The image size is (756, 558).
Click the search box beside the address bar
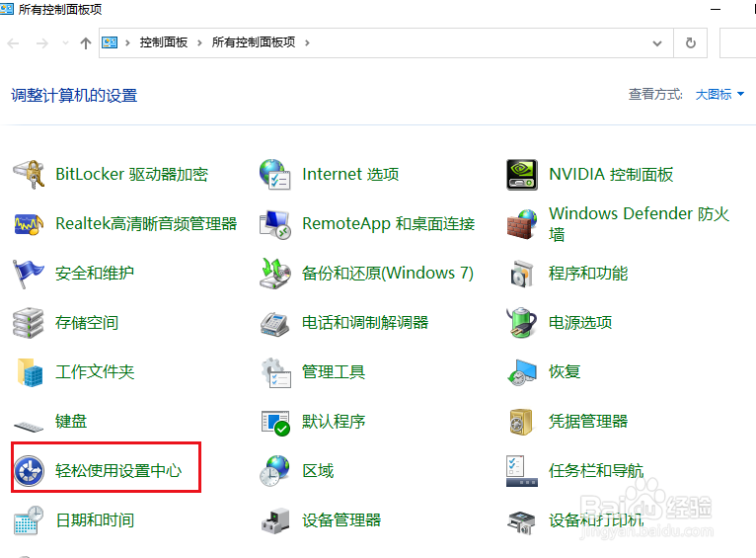pos(737,43)
